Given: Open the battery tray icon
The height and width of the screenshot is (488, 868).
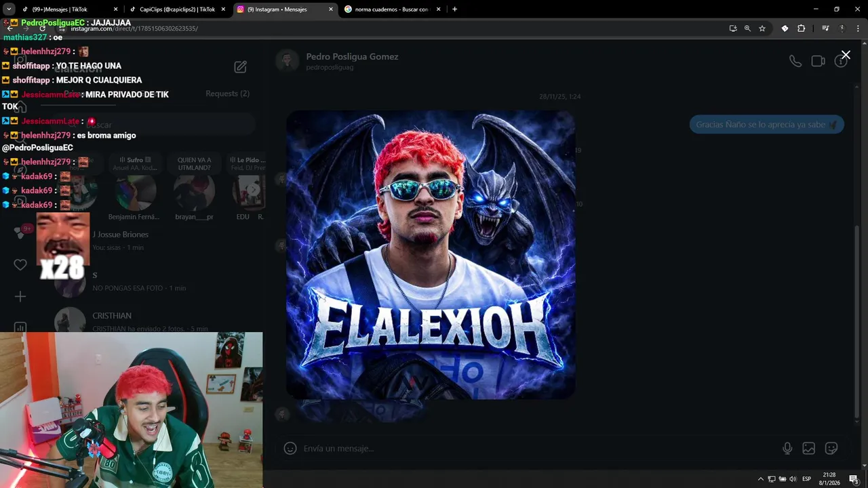Looking at the screenshot, I should 782,479.
